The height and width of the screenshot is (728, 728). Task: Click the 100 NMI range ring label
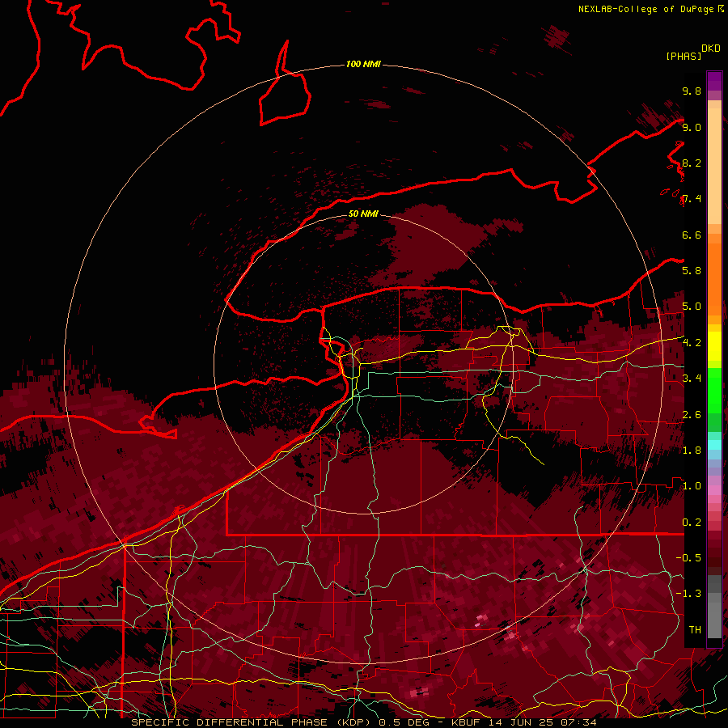[363, 64]
